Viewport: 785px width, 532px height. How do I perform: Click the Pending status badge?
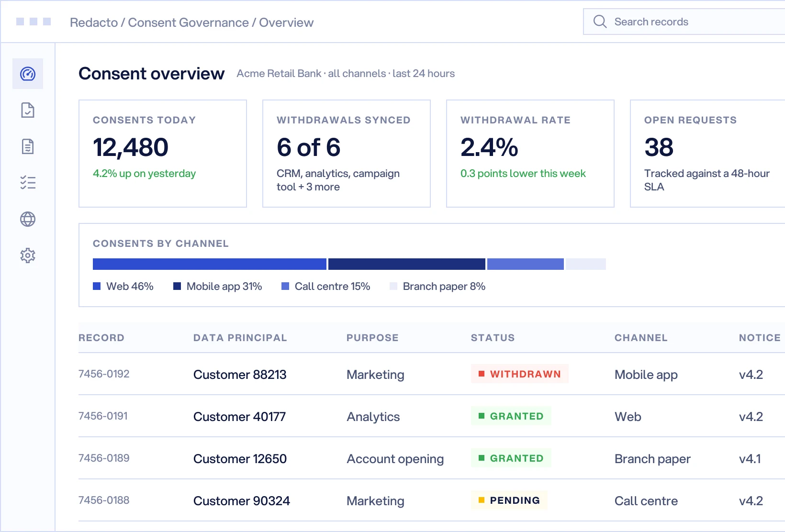[509, 500]
